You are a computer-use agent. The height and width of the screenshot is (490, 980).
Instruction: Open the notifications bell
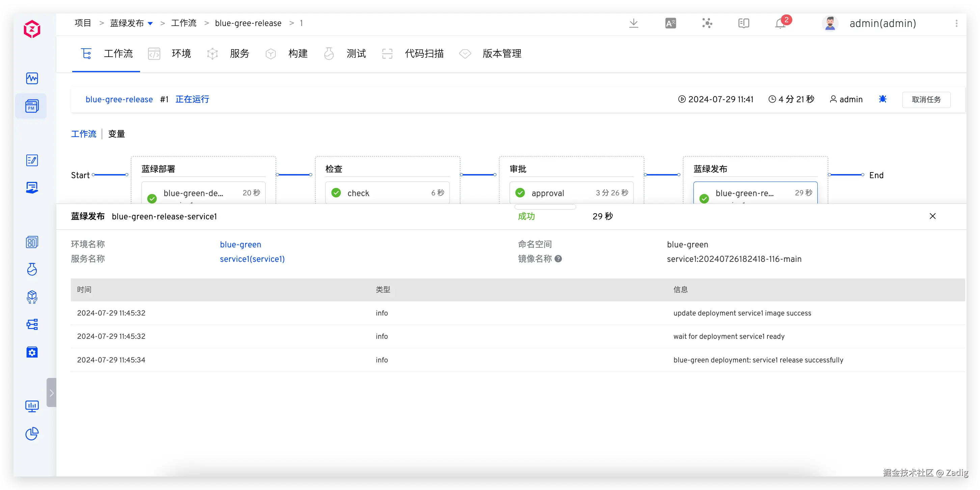[780, 24]
